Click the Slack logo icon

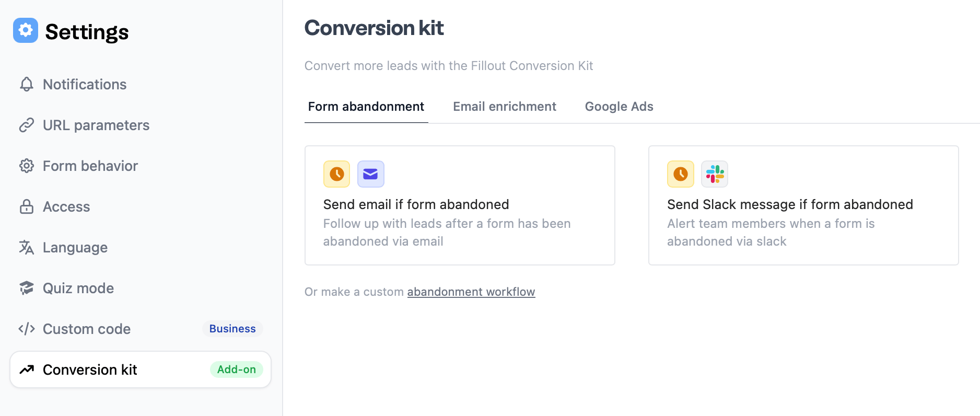coord(715,174)
